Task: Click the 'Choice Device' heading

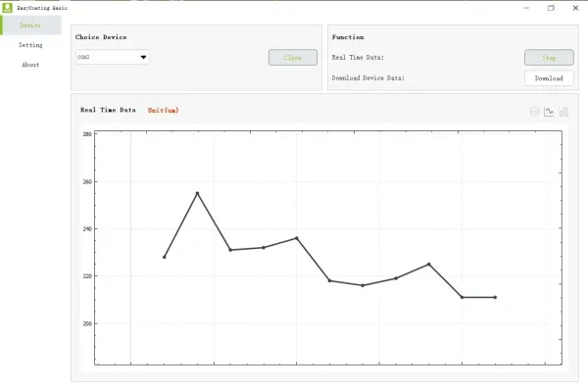Action: pos(101,37)
